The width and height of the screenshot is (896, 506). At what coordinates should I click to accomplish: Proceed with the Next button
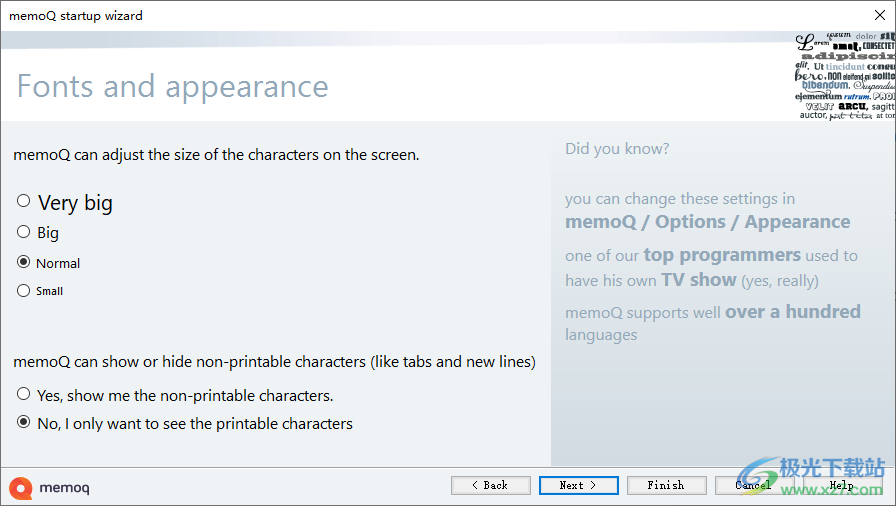pos(578,485)
